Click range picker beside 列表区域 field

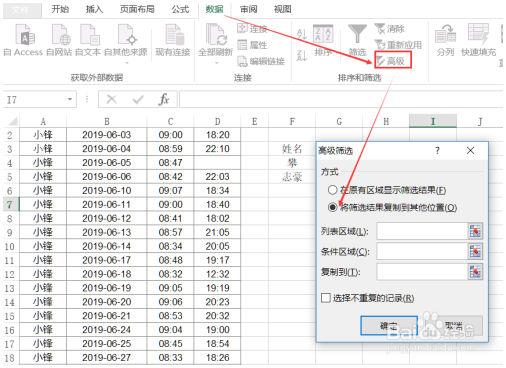[475, 231]
